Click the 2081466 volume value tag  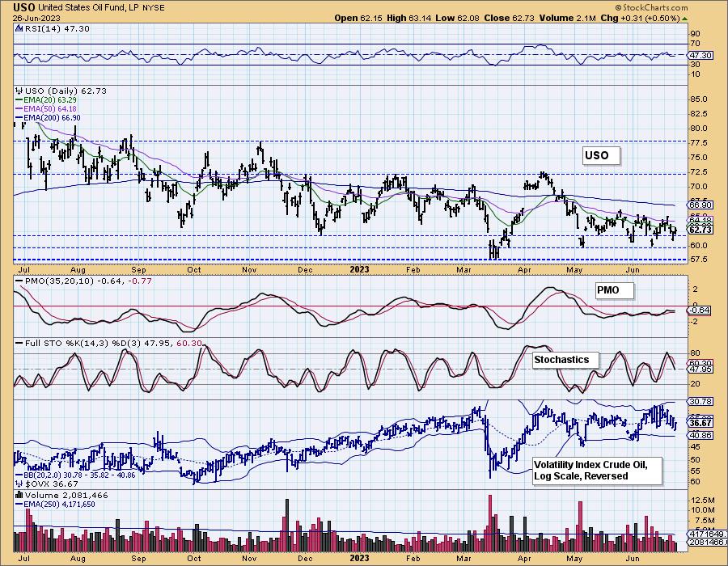point(707,542)
